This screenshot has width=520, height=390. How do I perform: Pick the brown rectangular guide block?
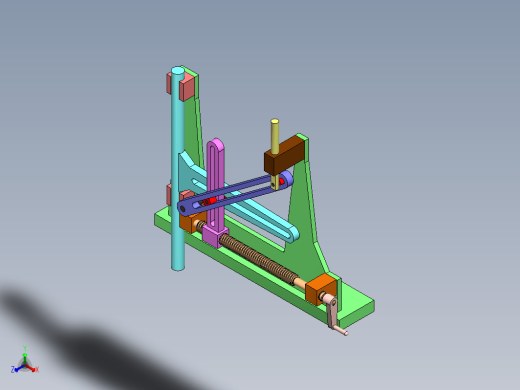284,155
